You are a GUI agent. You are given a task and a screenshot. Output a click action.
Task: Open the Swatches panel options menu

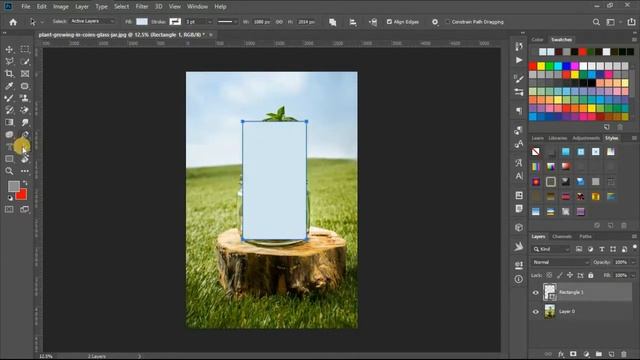click(634, 40)
